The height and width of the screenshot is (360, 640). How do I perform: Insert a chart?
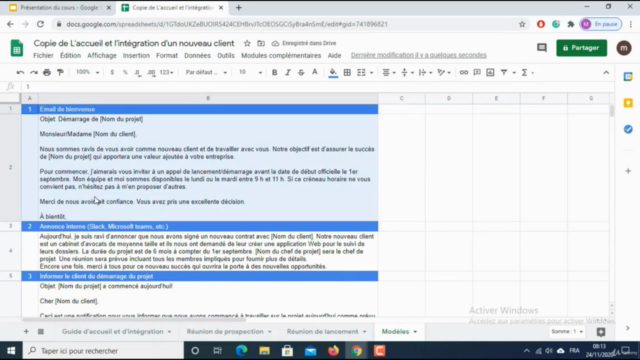click(490, 73)
